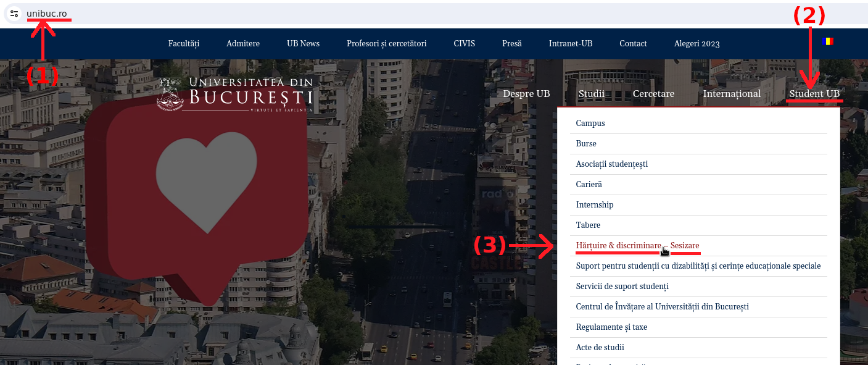
Task: Select Campus from Student UB menu
Action: click(590, 124)
